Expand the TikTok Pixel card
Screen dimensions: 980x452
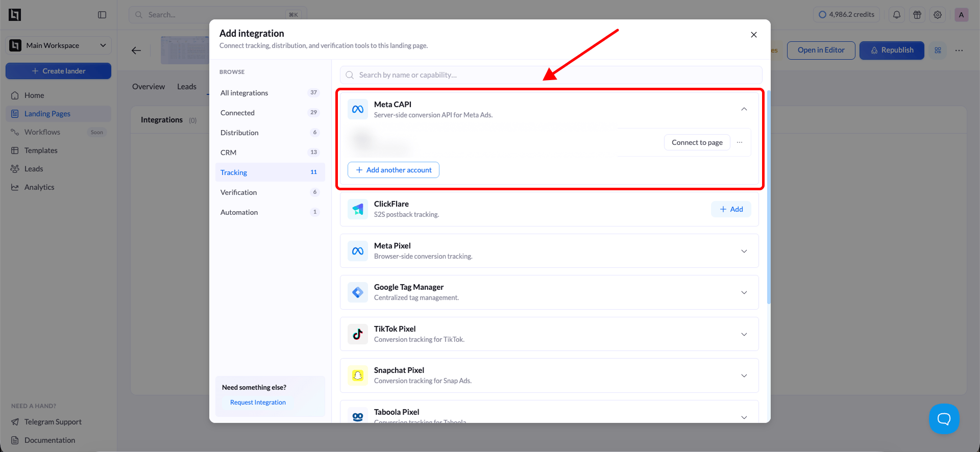click(x=744, y=334)
